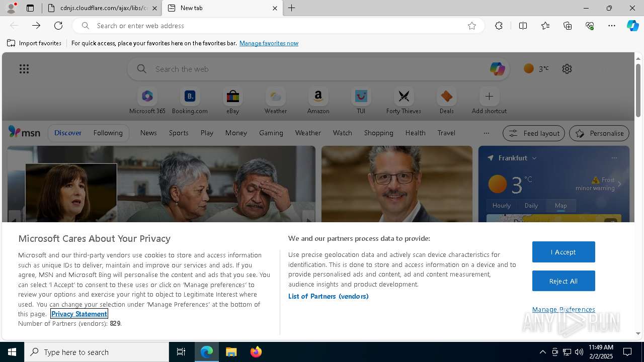Open the Weather category in MSN nav
Viewport: 644px width, 362px height.
click(308, 133)
